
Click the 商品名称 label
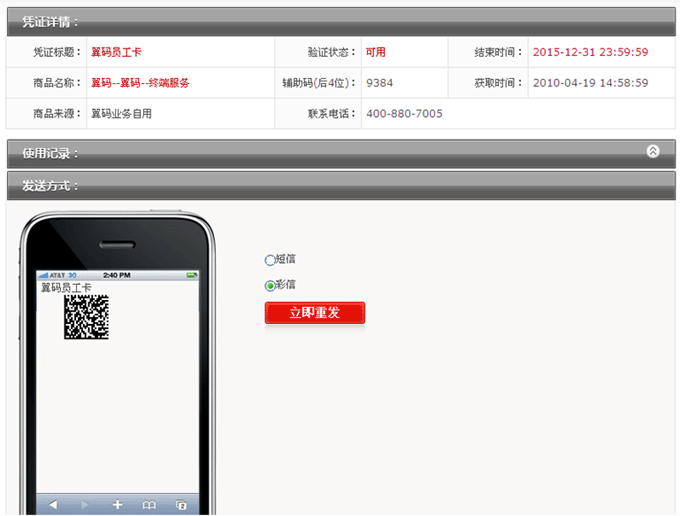[x=57, y=83]
